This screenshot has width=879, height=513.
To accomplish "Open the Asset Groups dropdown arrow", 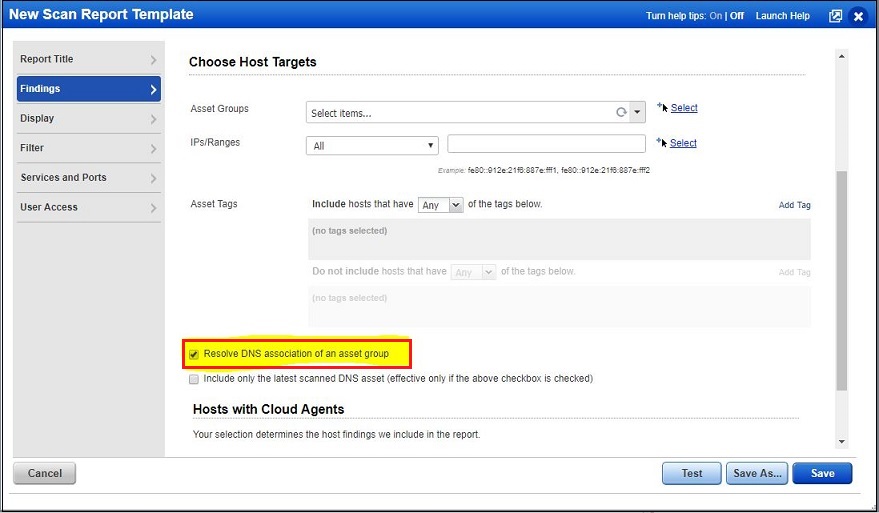I will [637, 113].
